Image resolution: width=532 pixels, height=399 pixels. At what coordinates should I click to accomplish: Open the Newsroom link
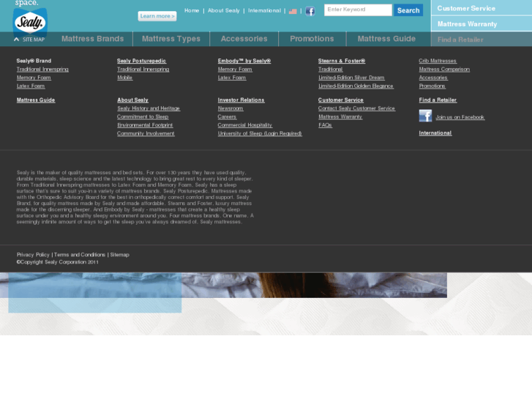(x=231, y=108)
